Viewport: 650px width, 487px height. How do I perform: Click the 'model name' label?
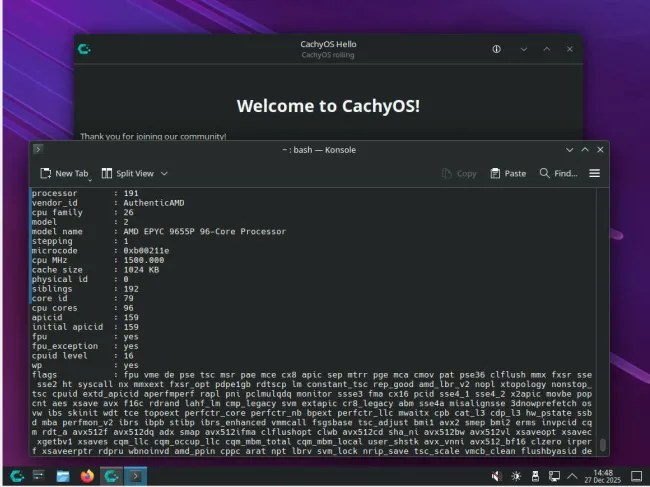click(57, 231)
